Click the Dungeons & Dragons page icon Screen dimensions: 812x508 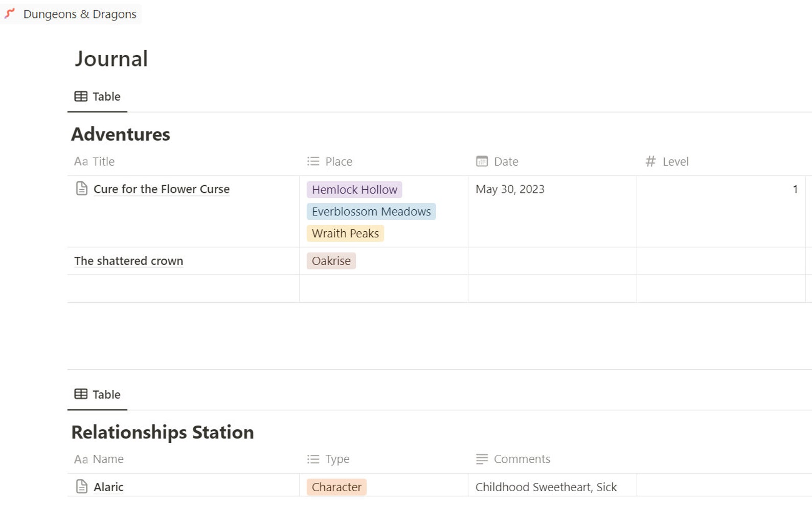pos(10,14)
